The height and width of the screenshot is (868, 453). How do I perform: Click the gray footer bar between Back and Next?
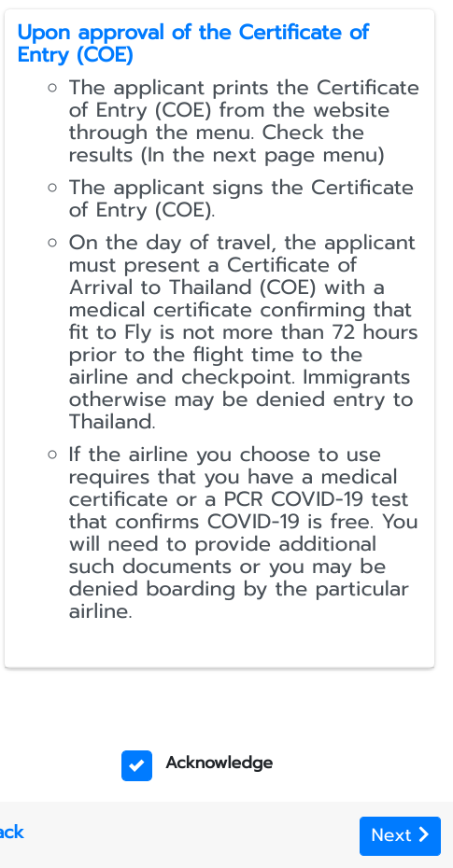(x=191, y=834)
